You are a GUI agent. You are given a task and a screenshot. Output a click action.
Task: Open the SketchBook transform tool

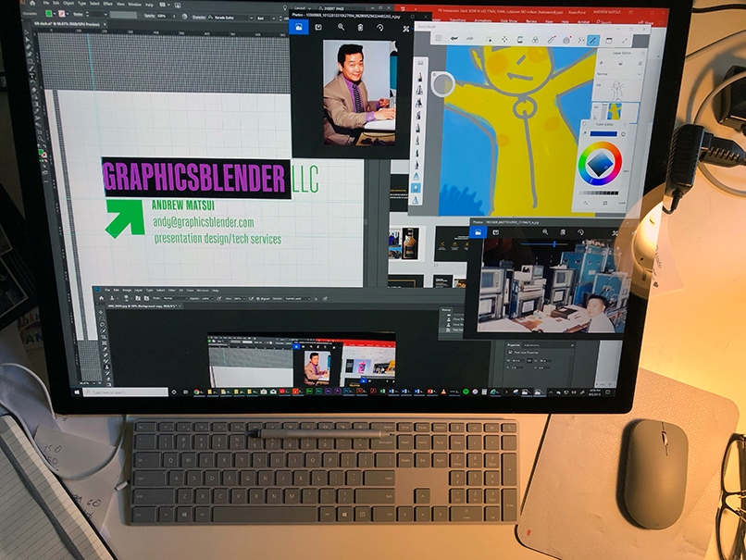tap(504, 40)
